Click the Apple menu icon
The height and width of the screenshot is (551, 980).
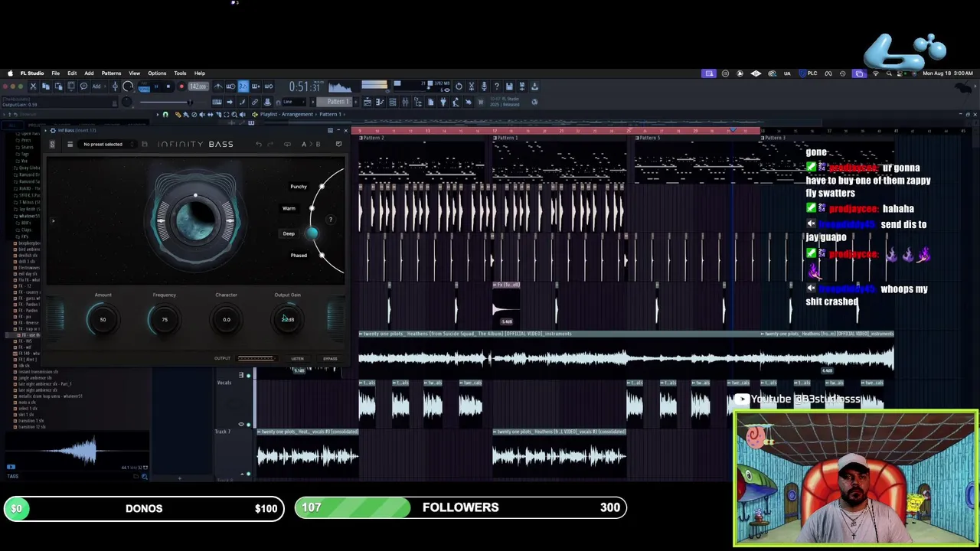pyautogui.click(x=10, y=73)
